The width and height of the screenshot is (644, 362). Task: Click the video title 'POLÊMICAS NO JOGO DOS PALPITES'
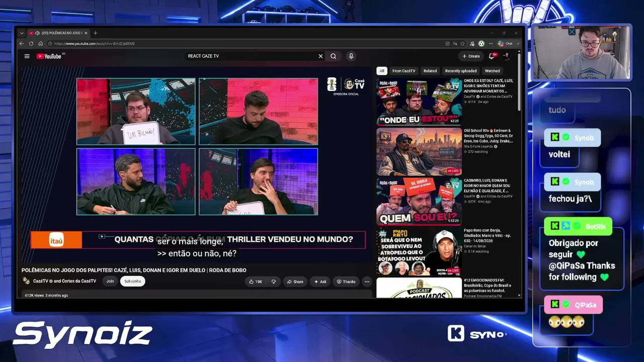point(134,270)
